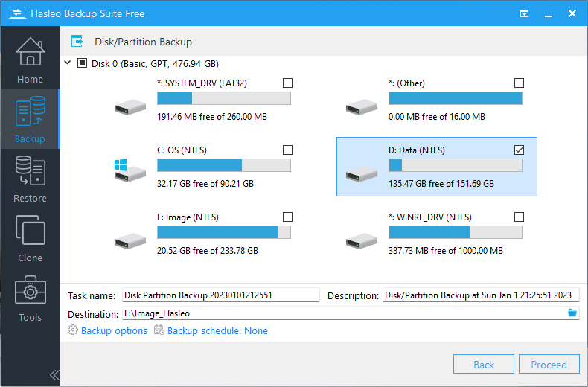
Task: Click the browse destination folder icon
Action: click(572, 313)
